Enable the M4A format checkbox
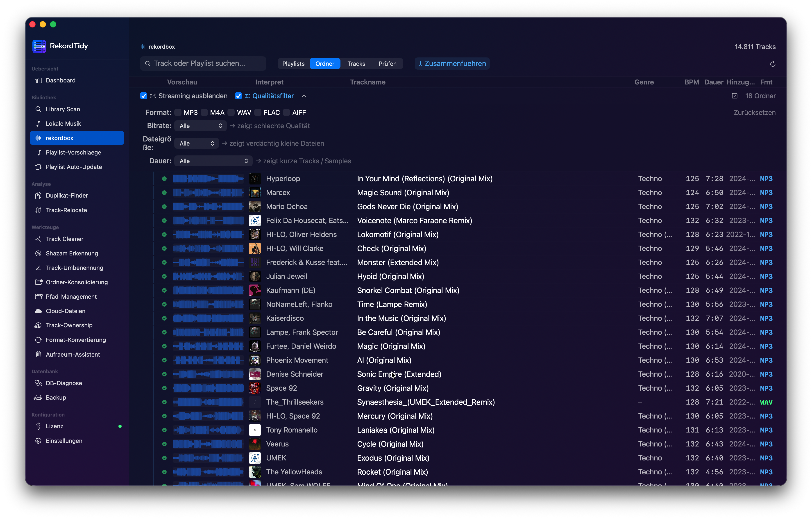Viewport: 812px width, 519px height. pos(204,113)
